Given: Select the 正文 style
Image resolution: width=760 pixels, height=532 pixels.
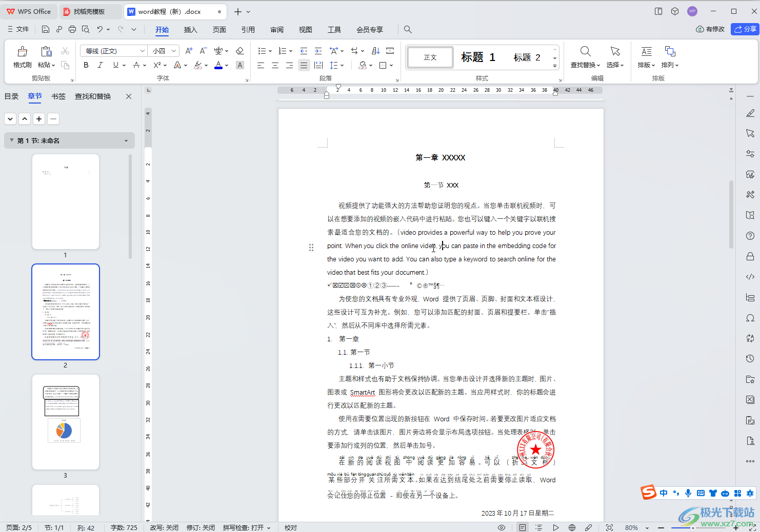Looking at the screenshot, I should click(x=430, y=57).
